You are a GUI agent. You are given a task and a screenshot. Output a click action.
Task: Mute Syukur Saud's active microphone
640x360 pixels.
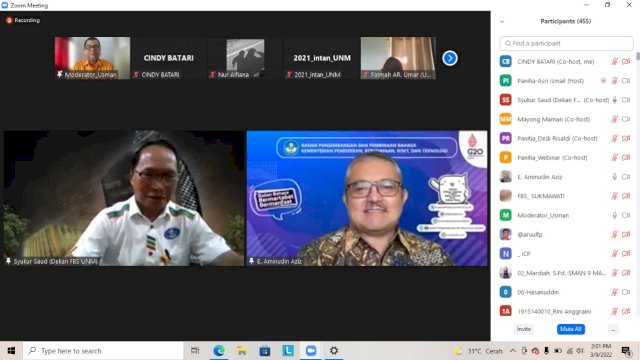pos(614,100)
